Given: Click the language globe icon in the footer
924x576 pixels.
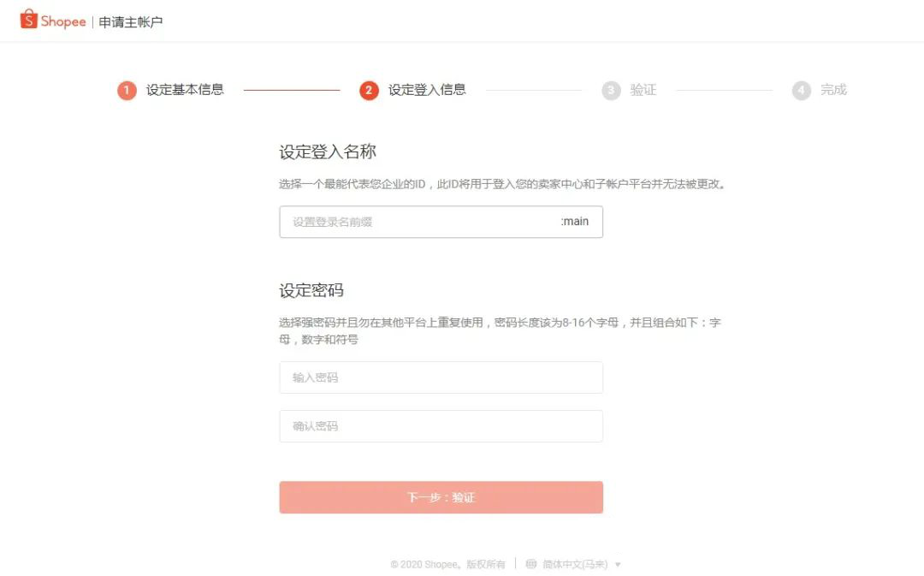Looking at the screenshot, I should pyautogui.click(x=531, y=564).
